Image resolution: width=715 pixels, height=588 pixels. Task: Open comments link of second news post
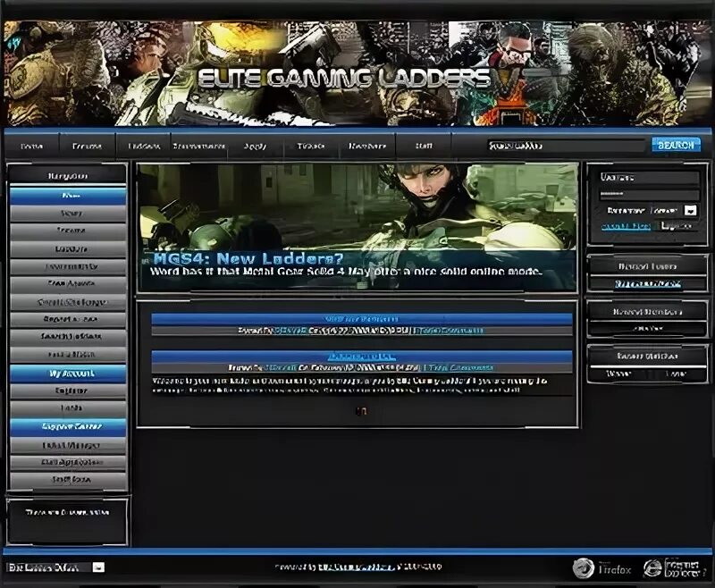[x=458, y=367]
